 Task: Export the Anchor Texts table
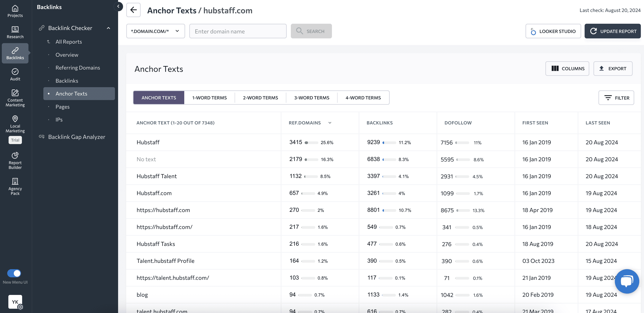(613, 68)
